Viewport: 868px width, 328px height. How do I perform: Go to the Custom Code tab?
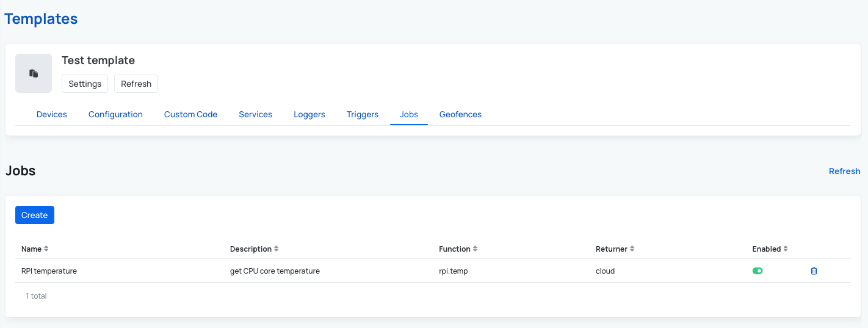(190, 114)
